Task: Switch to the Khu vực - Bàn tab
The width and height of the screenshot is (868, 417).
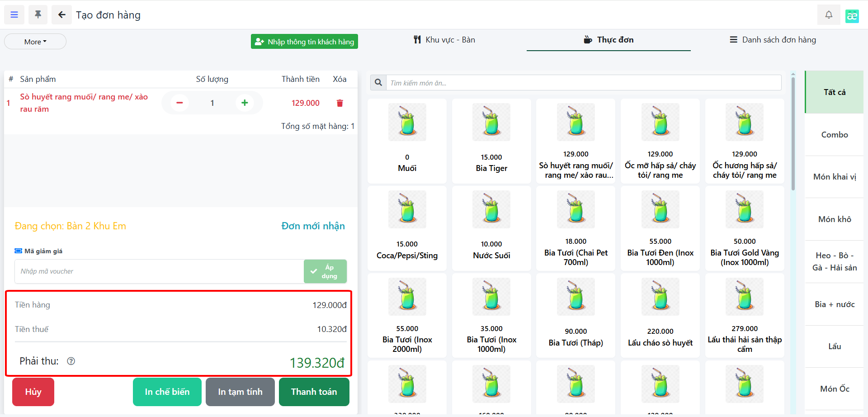Action: (x=444, y=40)
